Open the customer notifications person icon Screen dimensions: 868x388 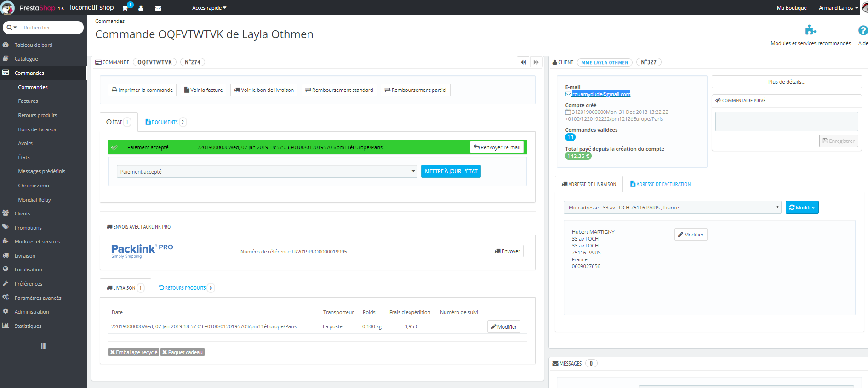tap(141, 8)
